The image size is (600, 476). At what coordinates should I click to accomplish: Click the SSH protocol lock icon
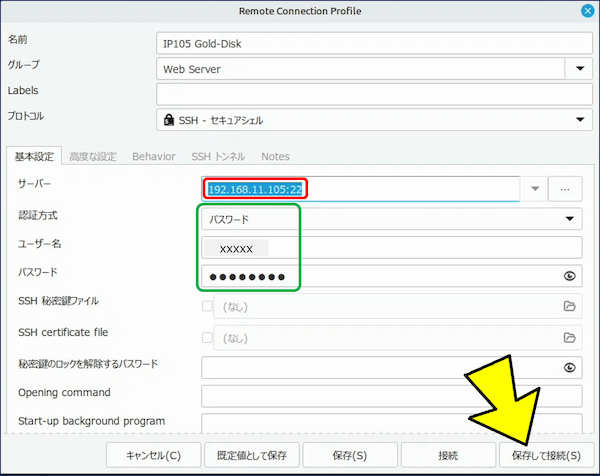pos(169,120)
